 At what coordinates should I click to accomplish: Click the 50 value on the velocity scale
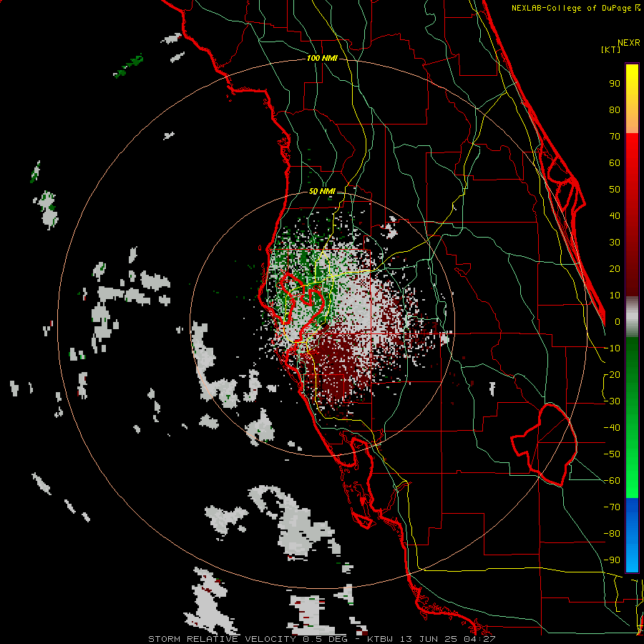pos(615,190)
